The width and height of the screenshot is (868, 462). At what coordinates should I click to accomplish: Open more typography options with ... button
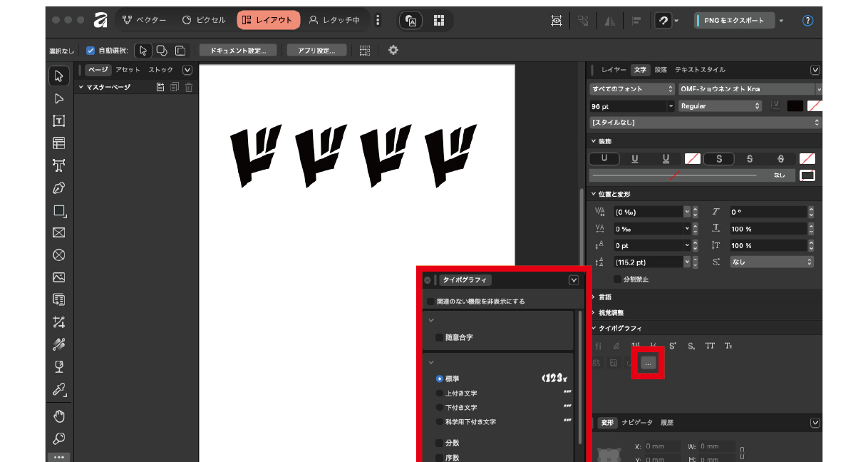tap(647, 364)
